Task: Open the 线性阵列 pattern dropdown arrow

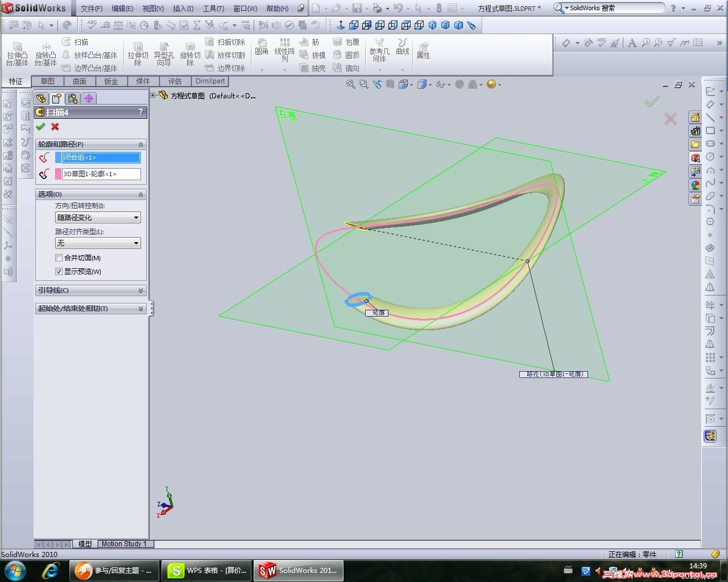Action: [x=284, y=70]
